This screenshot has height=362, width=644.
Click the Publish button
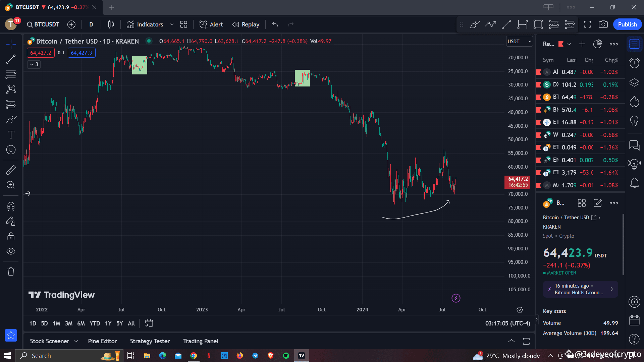click(x=627, y=24)
